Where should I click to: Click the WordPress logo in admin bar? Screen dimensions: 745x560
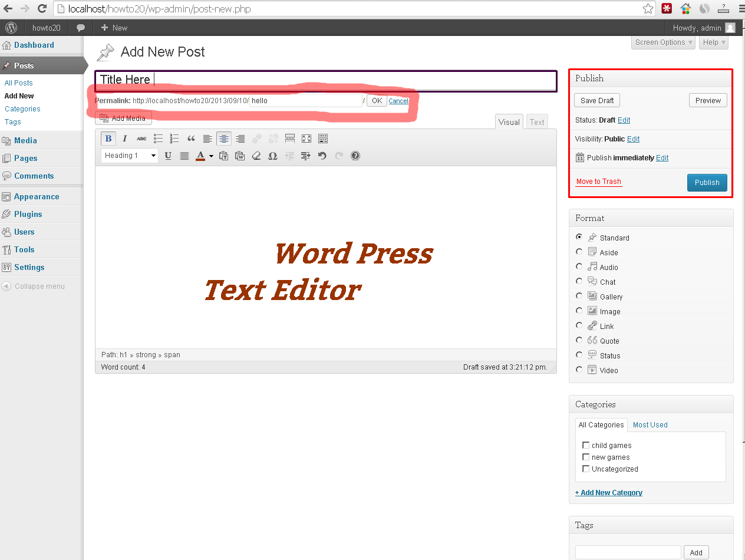click(11, 28)
